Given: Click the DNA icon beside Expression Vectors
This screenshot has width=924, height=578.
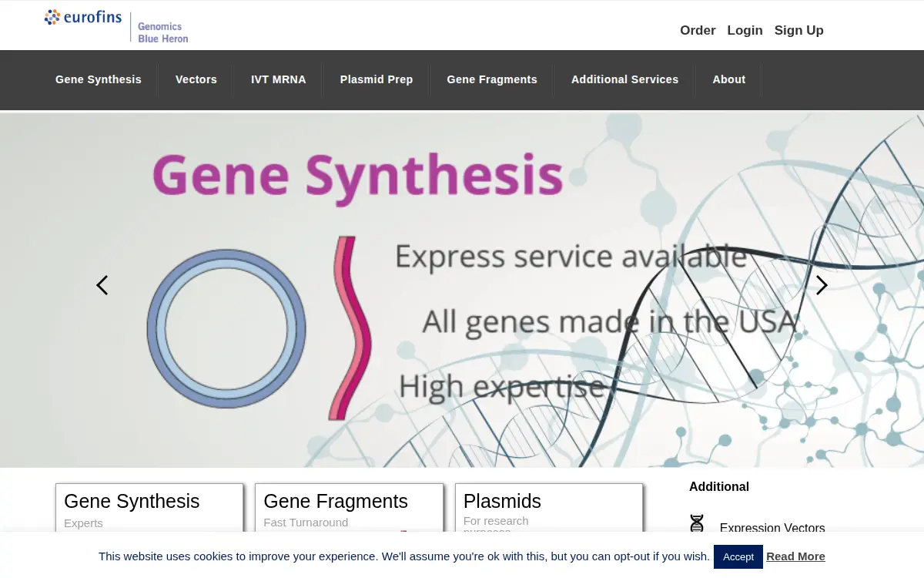Looking at the screenshot, I should [x=697, y=523].
